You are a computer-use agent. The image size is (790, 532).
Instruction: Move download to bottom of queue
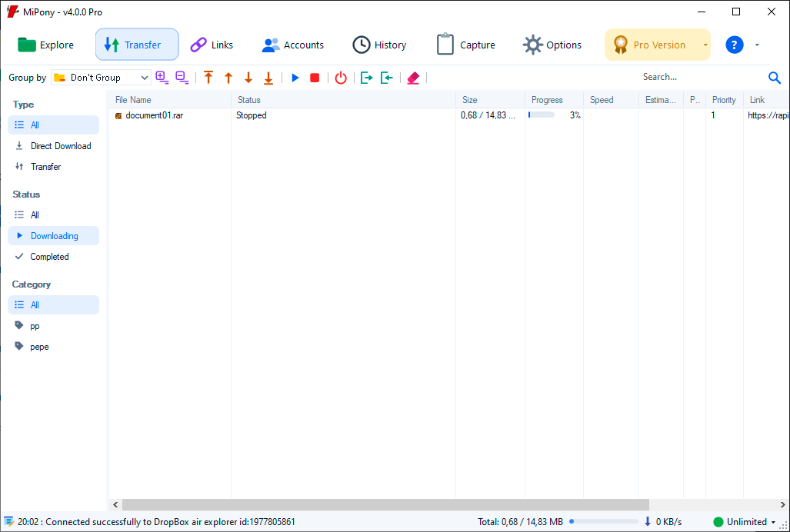(x=268, y=78)
